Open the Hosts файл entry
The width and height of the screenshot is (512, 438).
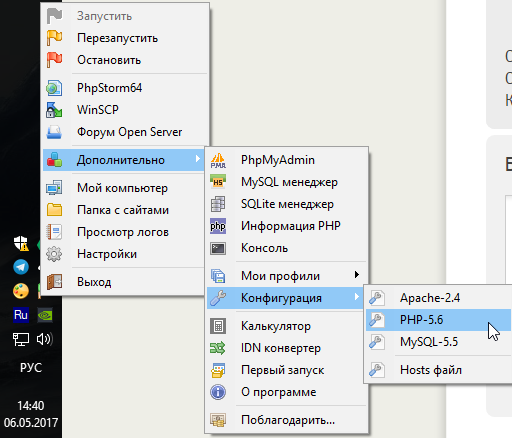click(438, 370)
